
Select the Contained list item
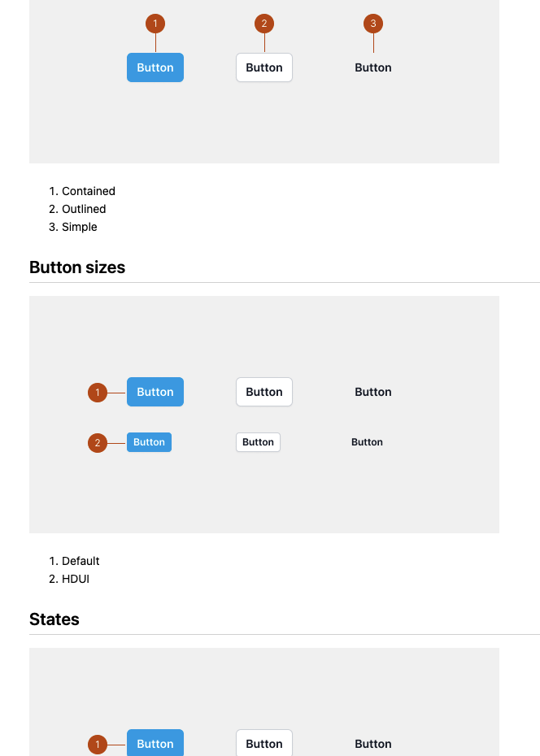[x=88, y=191]
